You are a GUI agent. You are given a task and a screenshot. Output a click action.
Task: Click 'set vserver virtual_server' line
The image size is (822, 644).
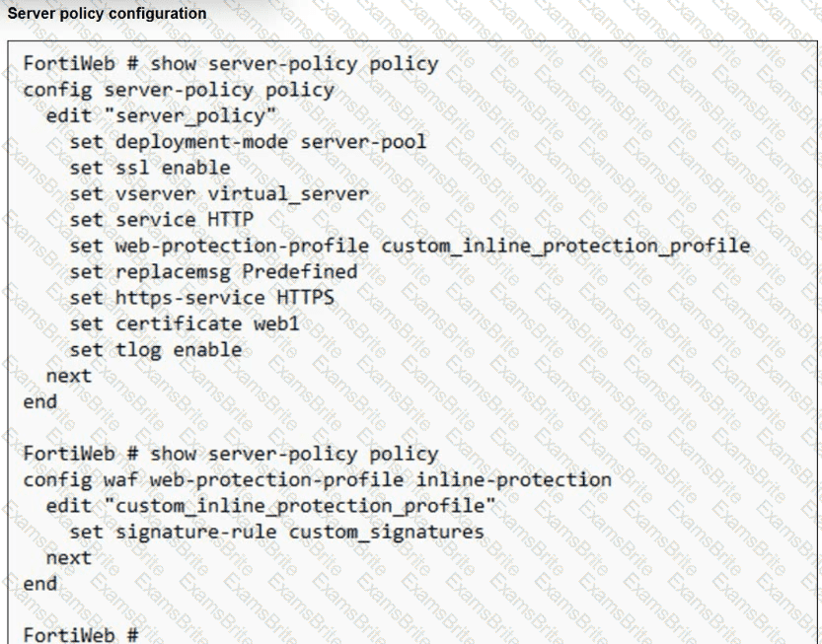[219, 194]
